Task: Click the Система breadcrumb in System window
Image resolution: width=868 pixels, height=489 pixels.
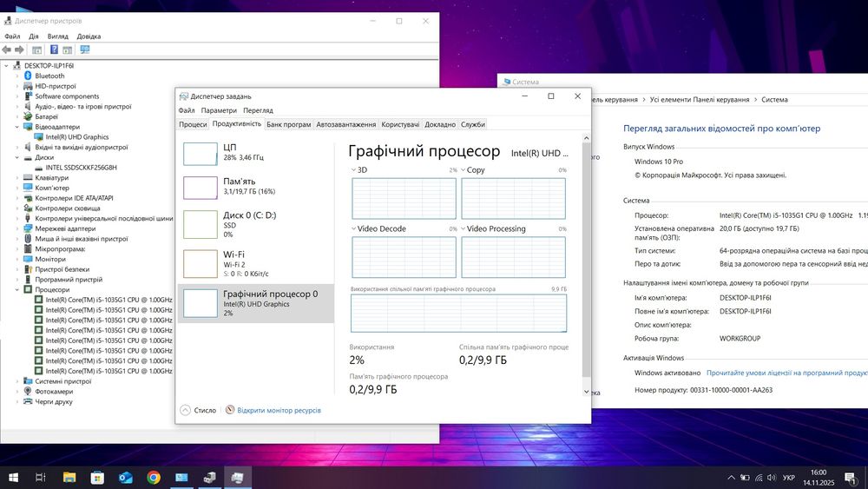Action: point(774,100)
